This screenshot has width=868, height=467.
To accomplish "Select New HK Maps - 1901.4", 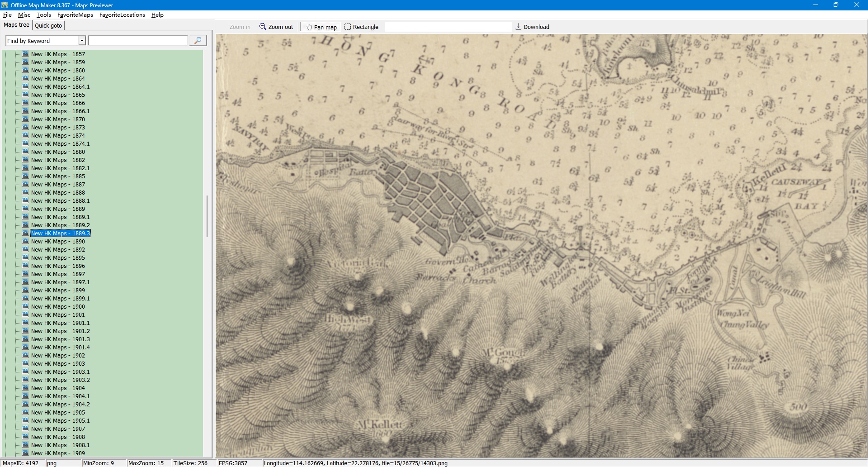I will pos(60,348).
